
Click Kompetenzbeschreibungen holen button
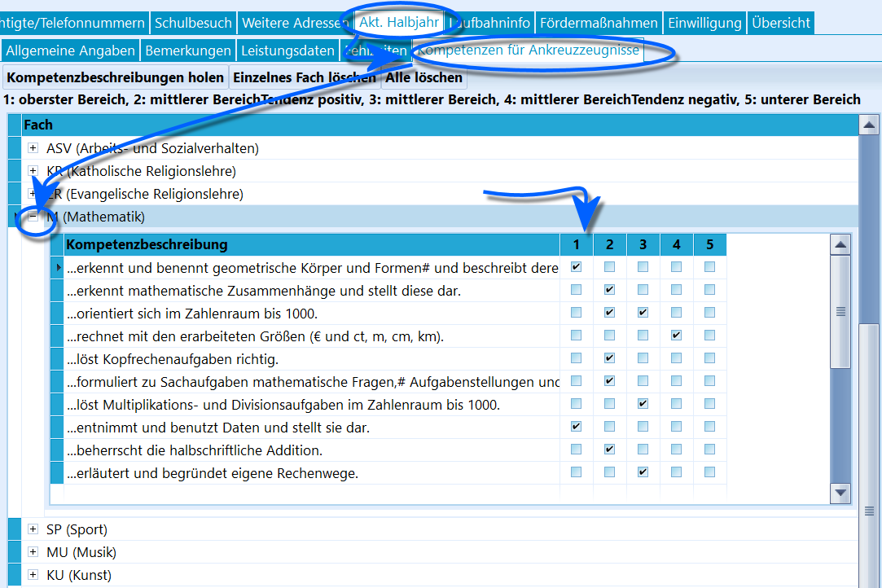[116, 77]
